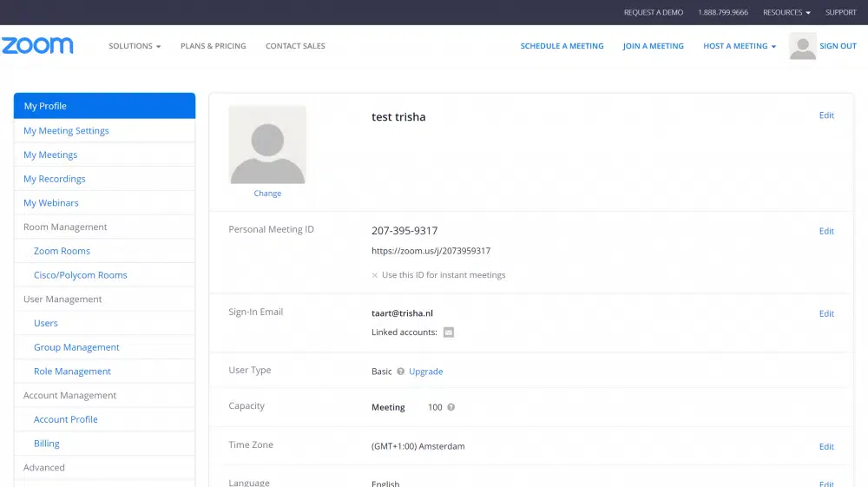Edit the Personal Meeting ID
This screenshot has height=487, width=868.
[x=826, y=231]
